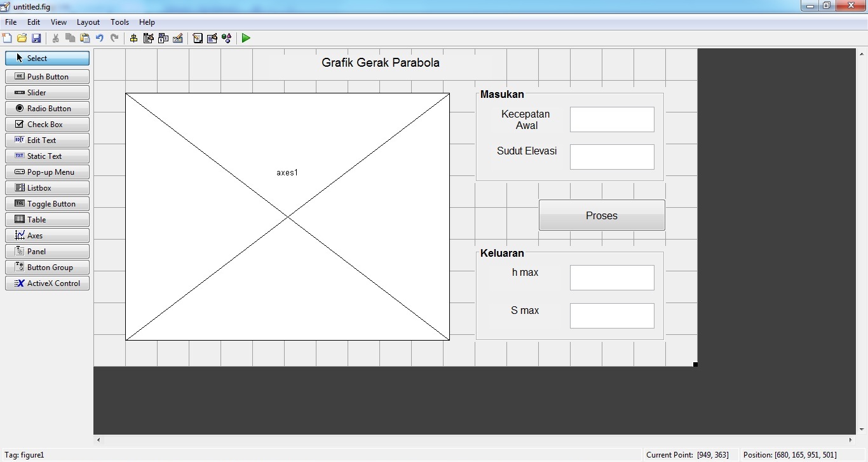Select the Push Button component tool
Screen dimensions: 868x462
pos(47,77)
